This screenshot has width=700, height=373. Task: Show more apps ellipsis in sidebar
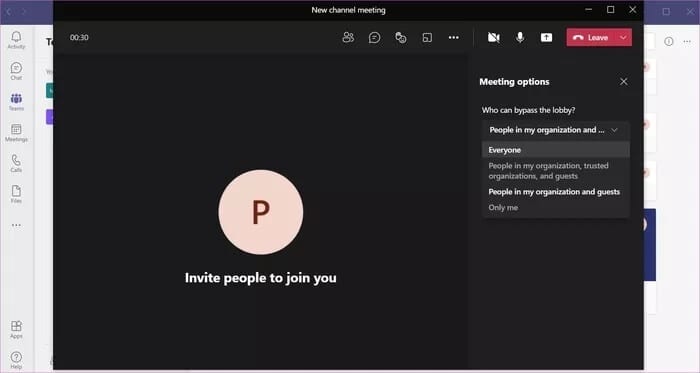(x=17, y=225)
